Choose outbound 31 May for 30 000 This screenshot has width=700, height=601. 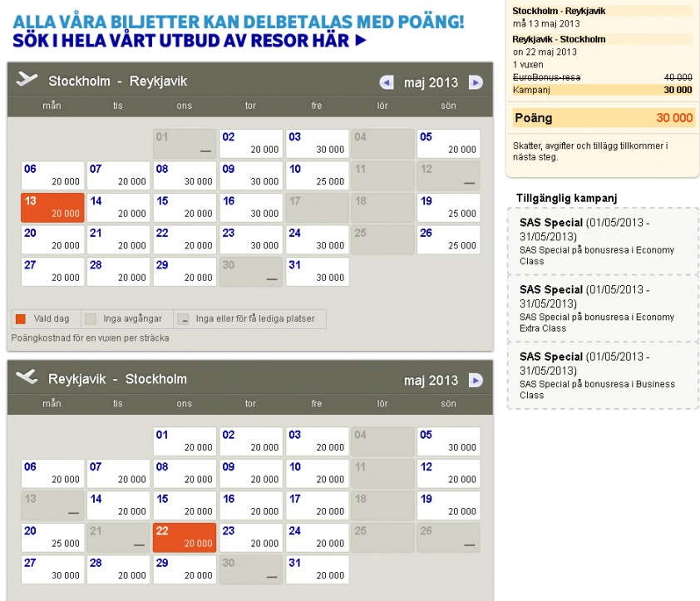pyautogui.click(x=317, y=272)
